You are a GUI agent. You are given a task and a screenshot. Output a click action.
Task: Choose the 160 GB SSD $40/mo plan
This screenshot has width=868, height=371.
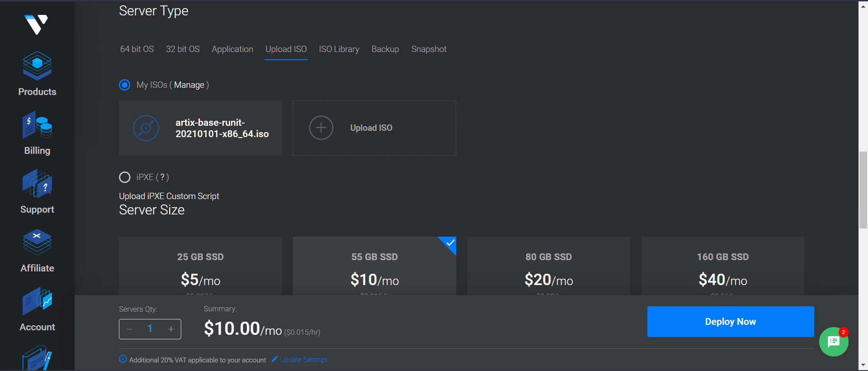tap(722, 266)
